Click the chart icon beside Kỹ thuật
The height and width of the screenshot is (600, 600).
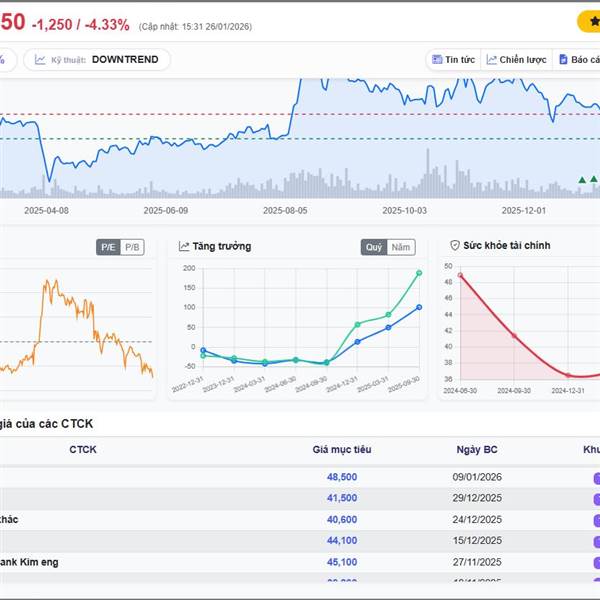point(40,60)
